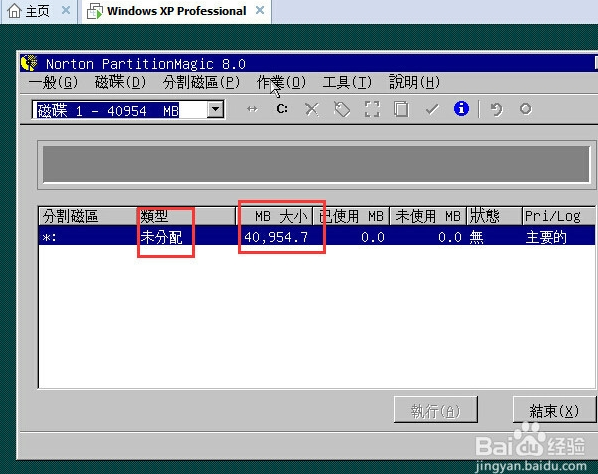Click the 40,954.7 size value
Image resolution: width=598 pixels, height=474 pixels.
pyautogui.click(x=276, y=237)
